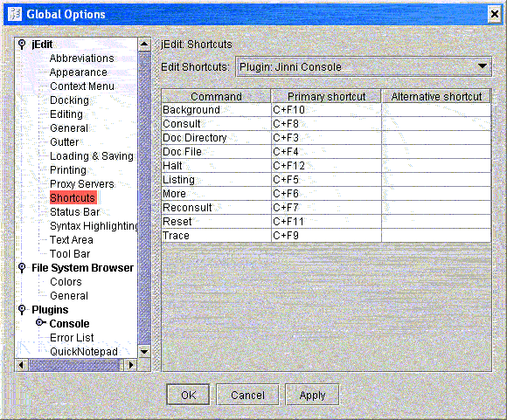Click the Apply button
Screen dimensions: 507x420
312,395
